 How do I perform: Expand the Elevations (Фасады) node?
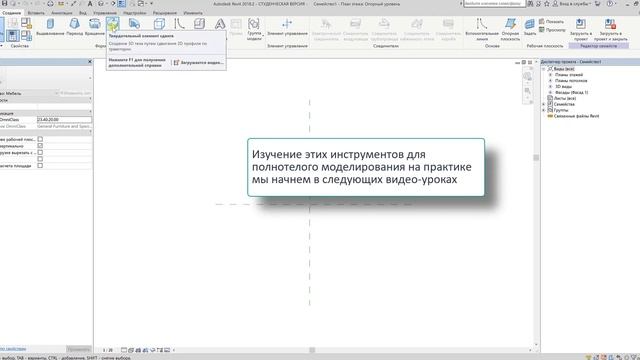550,93
